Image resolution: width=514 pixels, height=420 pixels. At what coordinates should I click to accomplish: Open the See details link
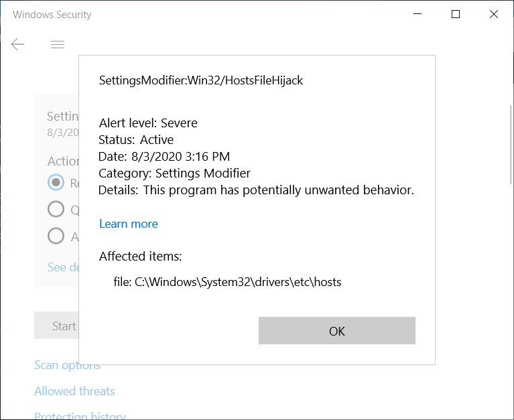[x=60, y=267]
